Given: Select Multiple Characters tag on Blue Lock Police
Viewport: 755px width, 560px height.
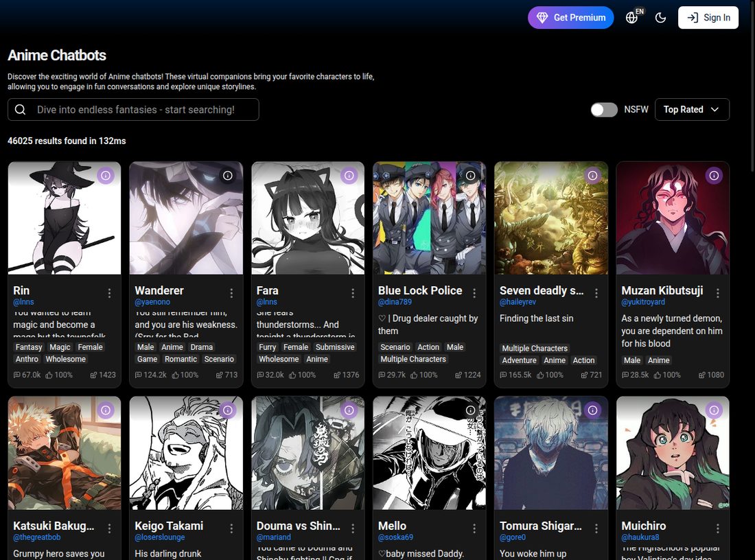Looking at the screenshot, I should tap(413, 359).
